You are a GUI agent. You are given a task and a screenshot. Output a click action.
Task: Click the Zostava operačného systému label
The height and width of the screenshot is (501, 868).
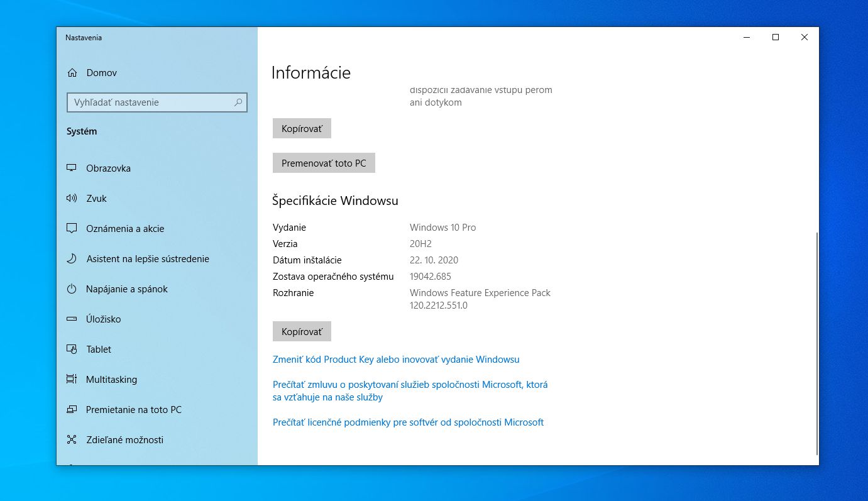click(333, 277)
